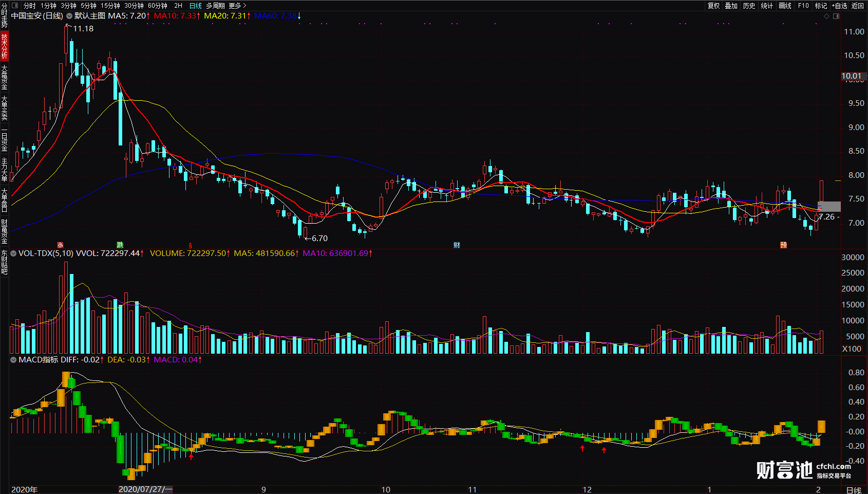
Task: Select the 日线 daily period tab
Action: tap(196, 6)
